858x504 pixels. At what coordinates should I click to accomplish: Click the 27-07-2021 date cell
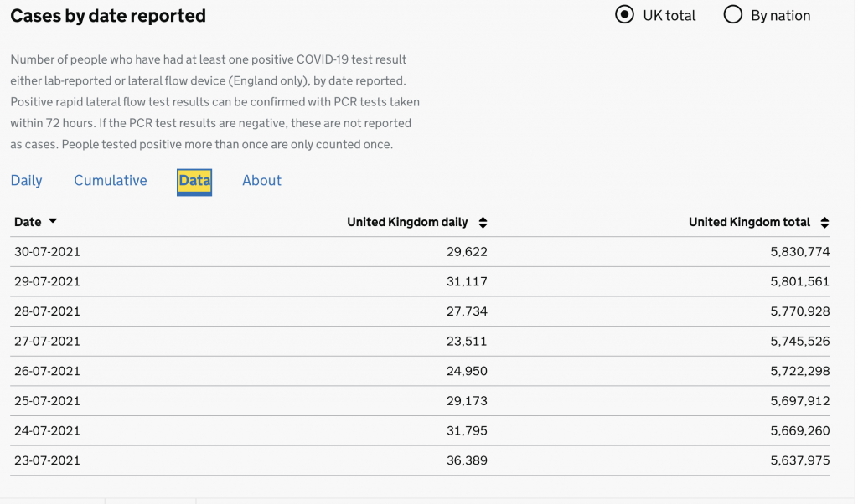47,341
